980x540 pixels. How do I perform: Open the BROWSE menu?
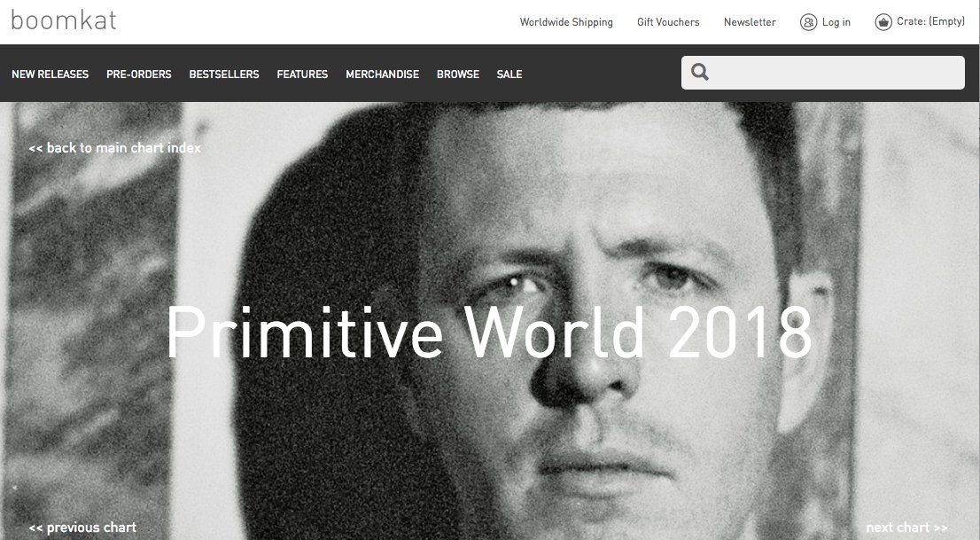click(457, 74)
